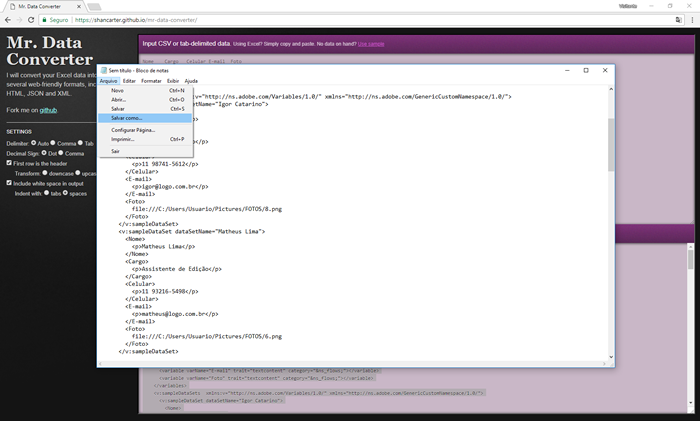
Task: Reload the Mr. Data Converter page
Action: click(x=31, y=20)
